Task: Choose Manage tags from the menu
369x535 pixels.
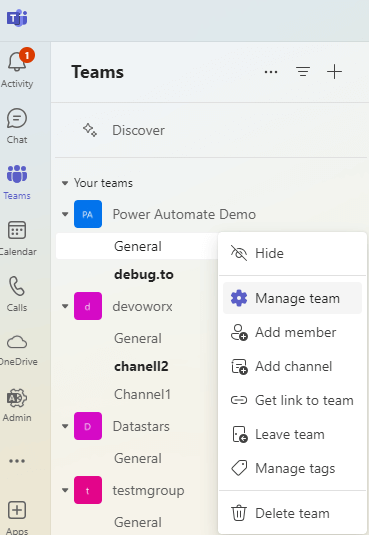Action: coord(292,468)
